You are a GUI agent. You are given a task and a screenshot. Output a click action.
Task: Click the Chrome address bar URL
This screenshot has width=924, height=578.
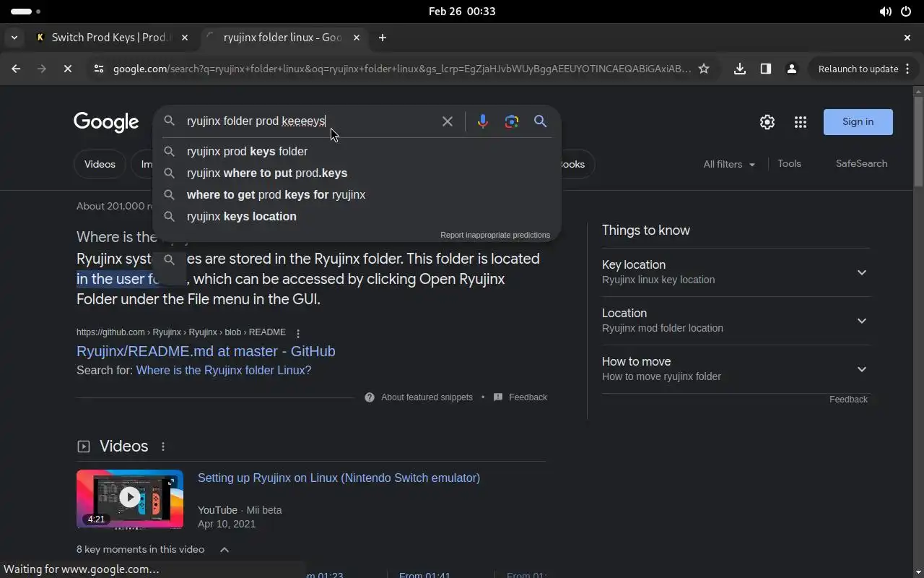[x=402, y=69]
